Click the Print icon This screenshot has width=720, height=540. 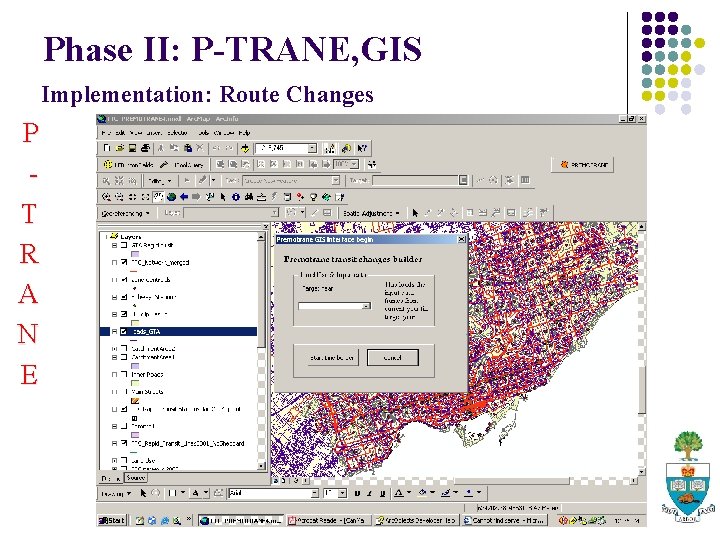click(145, 148)
